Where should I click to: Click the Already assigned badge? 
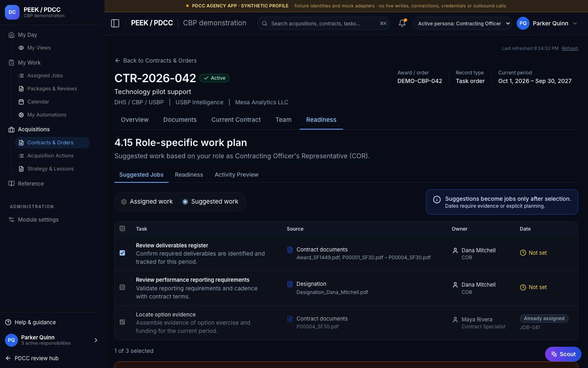click(544, 319)
